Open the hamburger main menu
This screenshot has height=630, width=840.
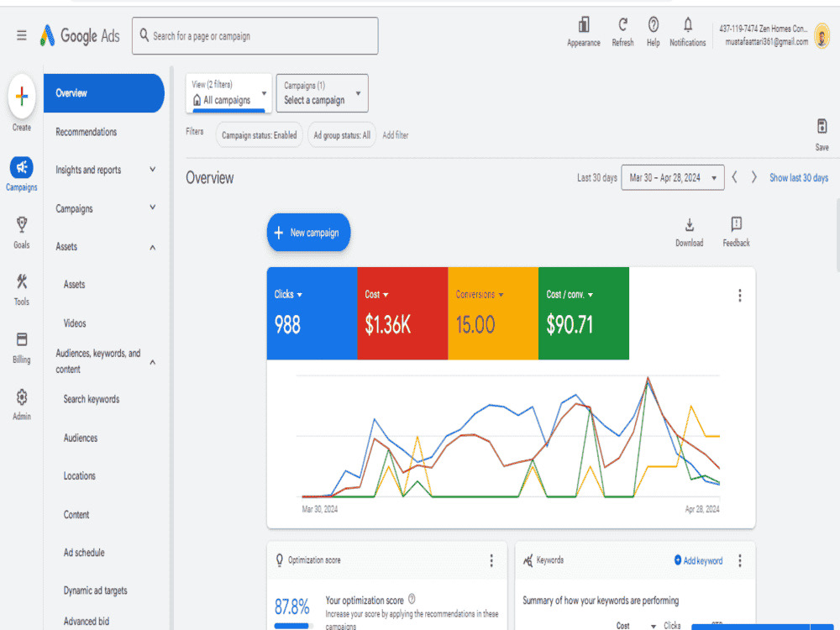coord(22,36)
